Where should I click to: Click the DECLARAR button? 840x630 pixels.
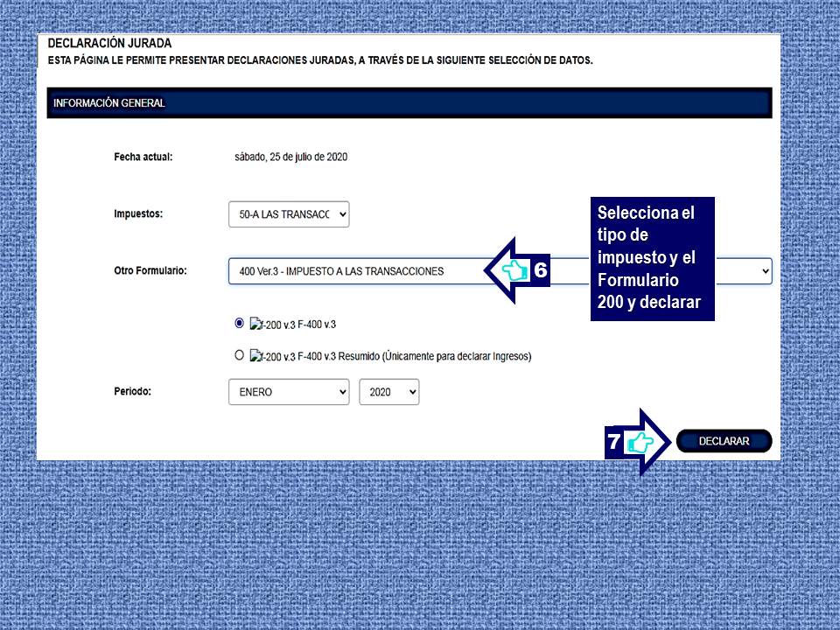pos(724,441)
